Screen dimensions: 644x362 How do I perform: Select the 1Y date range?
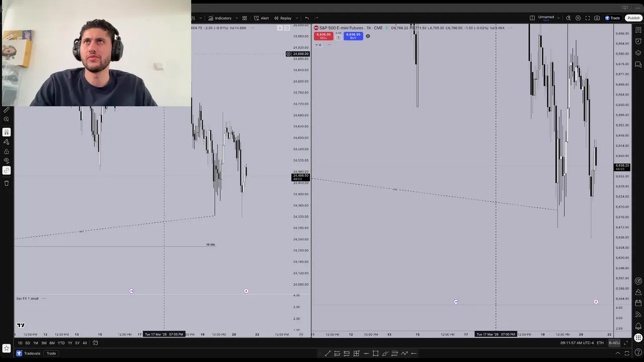[x=70, y=343]
